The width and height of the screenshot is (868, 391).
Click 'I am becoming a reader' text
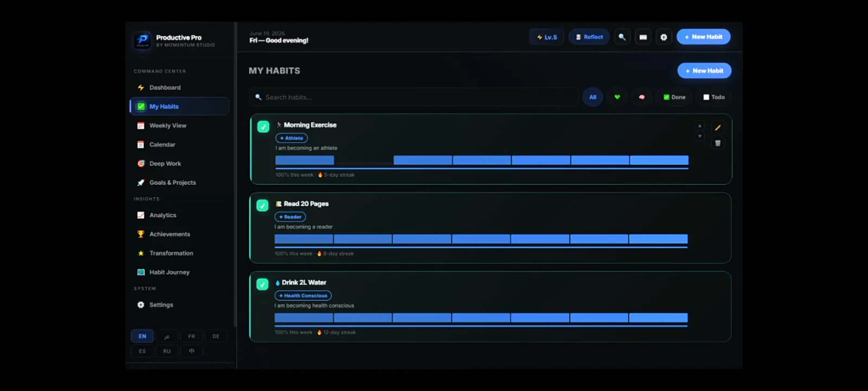(x=304, y=227)
